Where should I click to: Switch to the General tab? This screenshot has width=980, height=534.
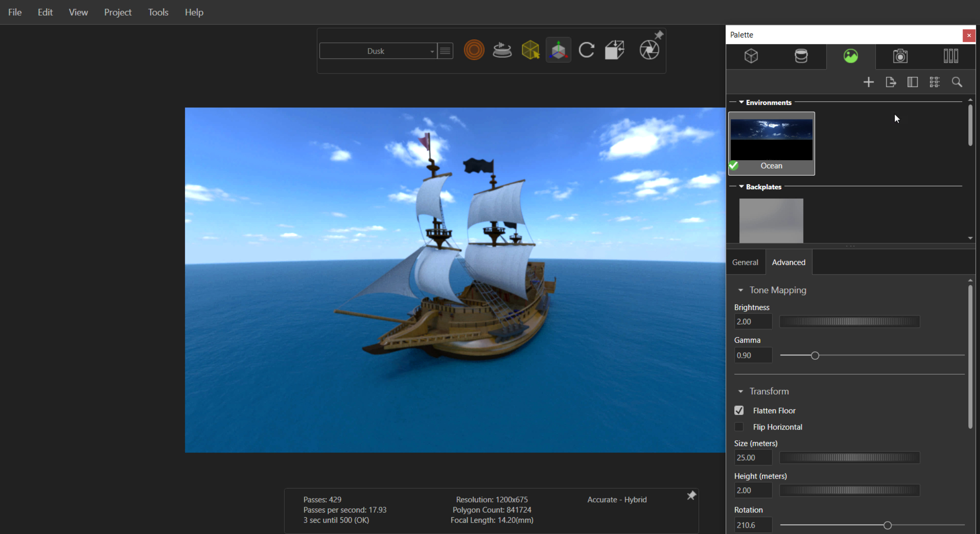click(745, 262)
